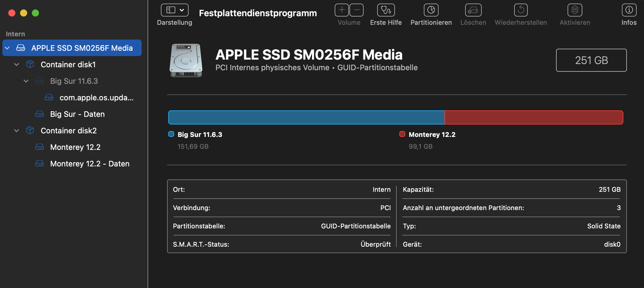The image size is (644, 288).
Task: Click the red Monterey partition bar segment
Action: click(534, 117)
